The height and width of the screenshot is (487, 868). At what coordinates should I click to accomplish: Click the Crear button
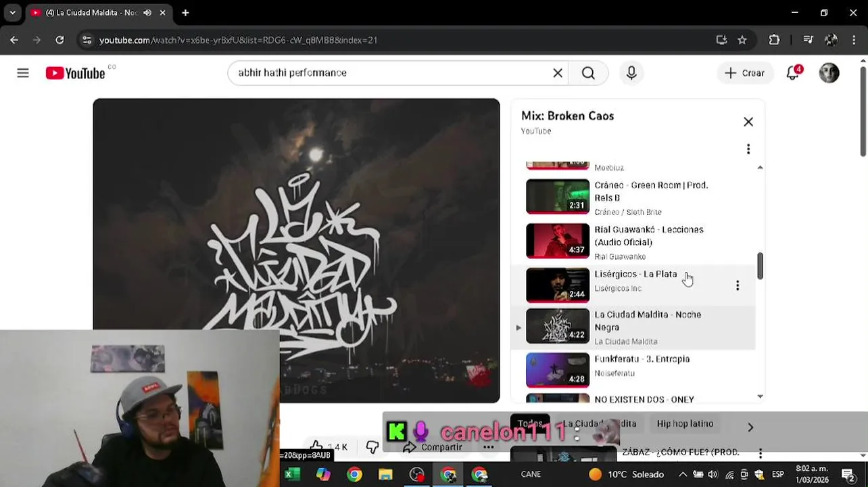[744, 73]
